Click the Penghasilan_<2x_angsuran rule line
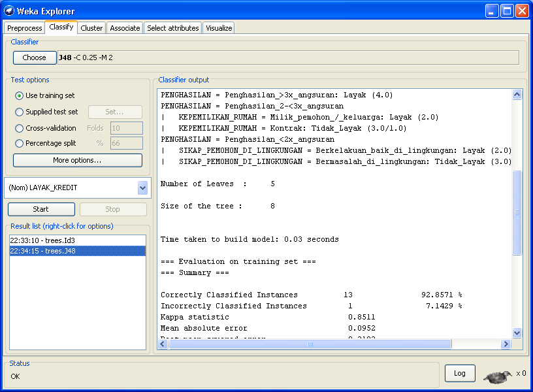Viewport: 533px width, 392px height. 248,139
